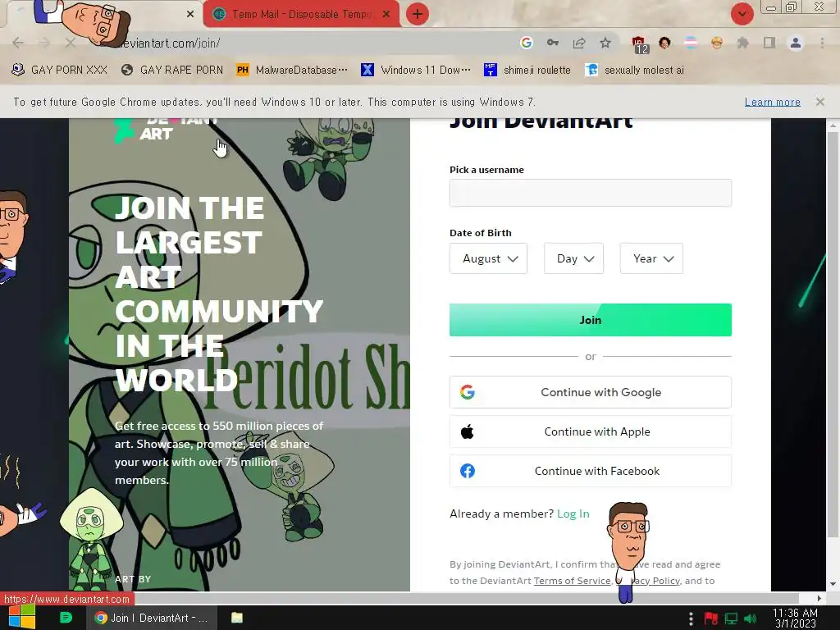
Task: Close the Temp Mail tab
Action: (x=386, y=15)
